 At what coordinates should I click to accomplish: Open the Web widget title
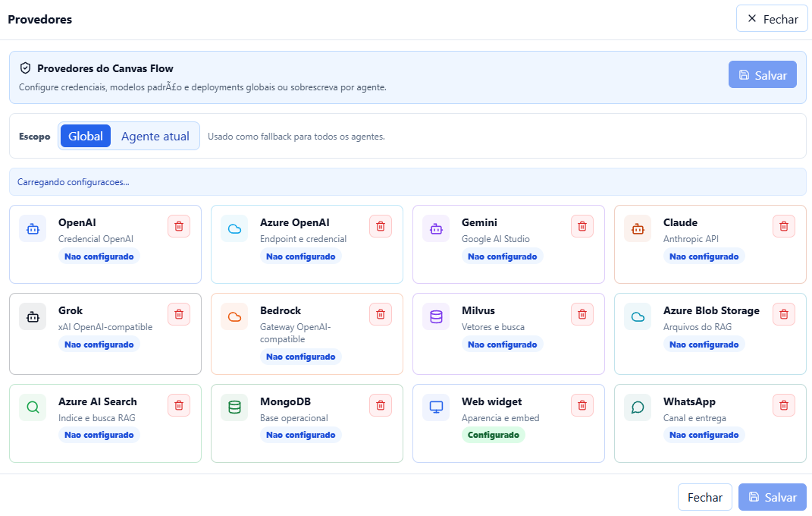492,402
